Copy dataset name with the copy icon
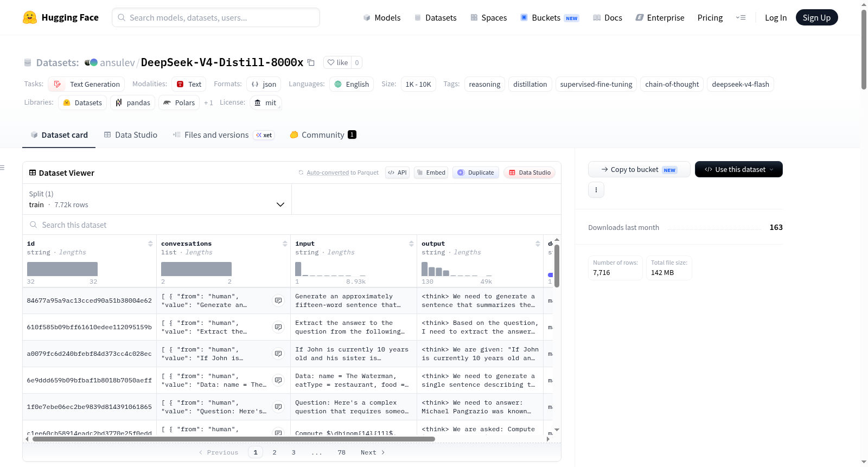The width and height of the screenshot is (868, 467). tap(311, 62)
